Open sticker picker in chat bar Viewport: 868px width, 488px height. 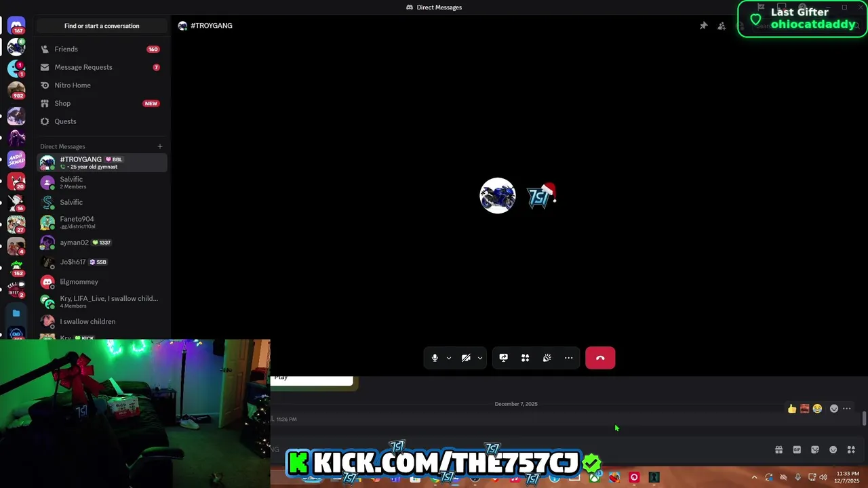[815, 449]
